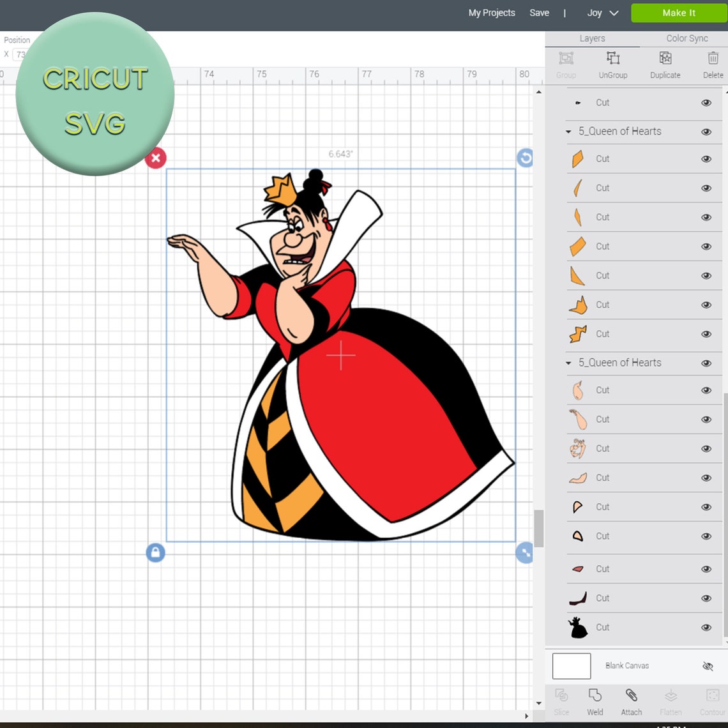
Task: Click ruler mark 77
Action: point(367,74)
